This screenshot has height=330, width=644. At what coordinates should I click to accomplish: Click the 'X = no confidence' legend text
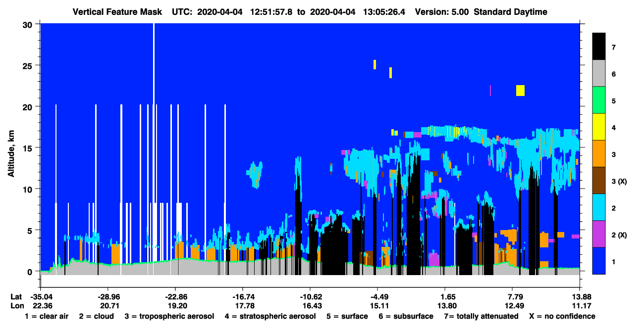click(562, 316)
